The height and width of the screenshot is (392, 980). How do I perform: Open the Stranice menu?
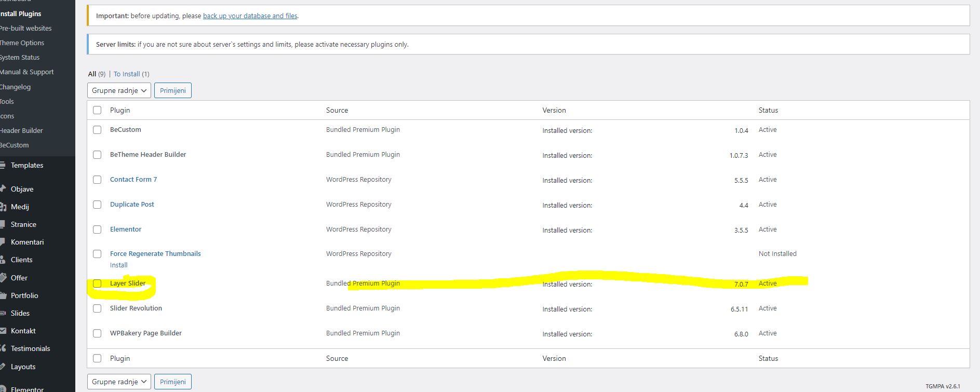pyautogui.click(x=23, y=224)
